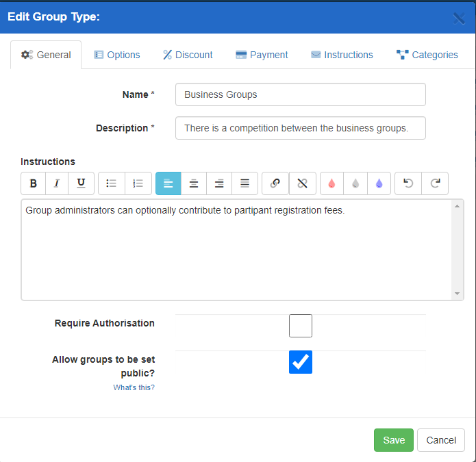The height and width of the screenshot is (462, 476).
Task: Click the remove link icon
Action: point(302,183)
